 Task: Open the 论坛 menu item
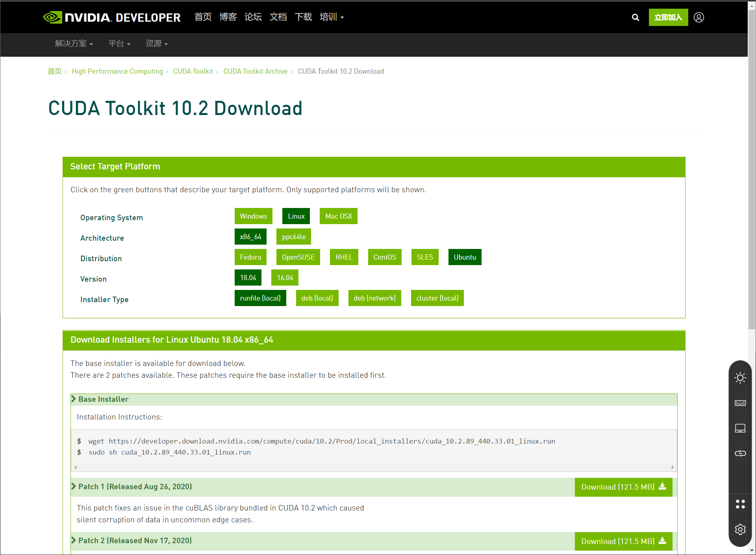(x=253, y=17)
